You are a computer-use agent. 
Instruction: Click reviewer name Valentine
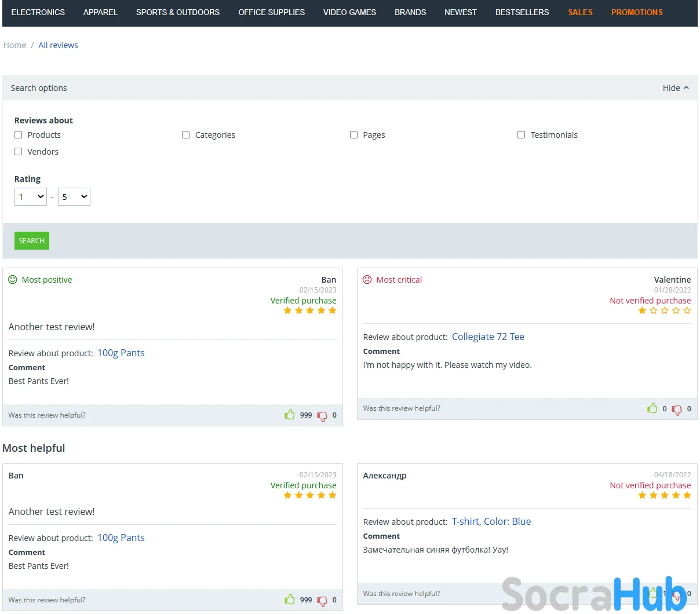(x=672, y=279)
